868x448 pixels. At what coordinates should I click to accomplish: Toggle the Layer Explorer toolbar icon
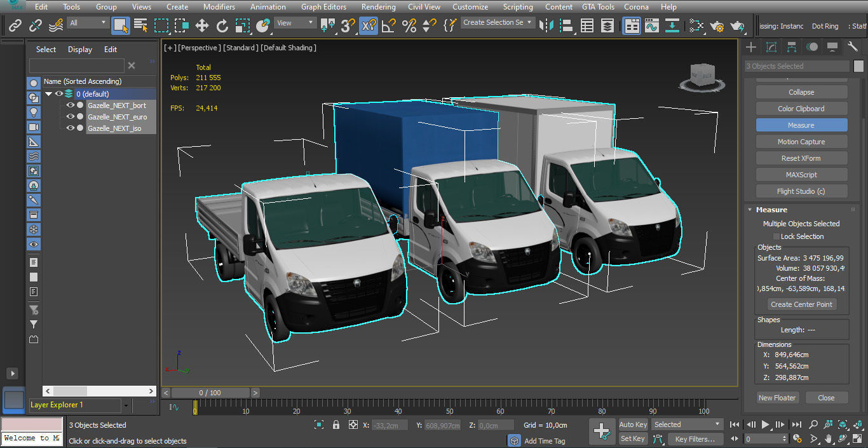point(607,25)
